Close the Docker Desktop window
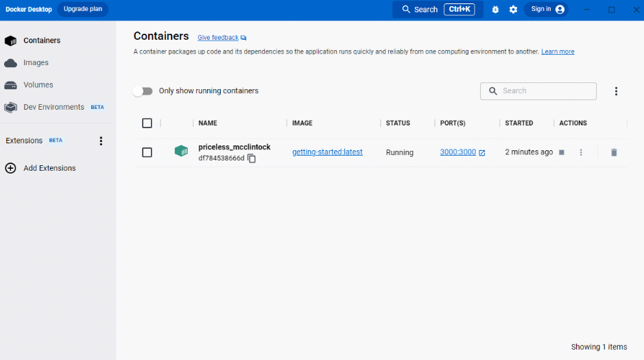 (x=636, y=10)
